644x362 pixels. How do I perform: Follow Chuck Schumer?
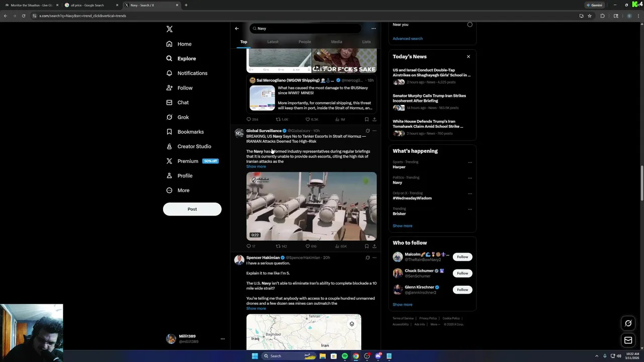point(462,274)
